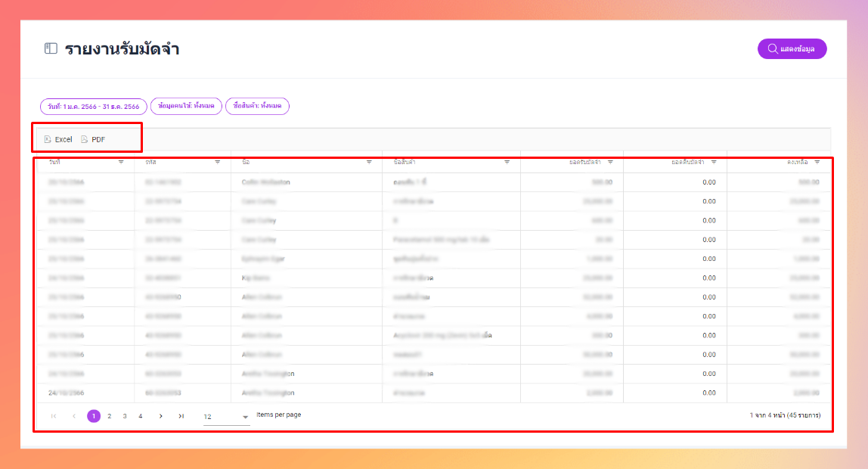Select page 1 in the pagination

94,416
